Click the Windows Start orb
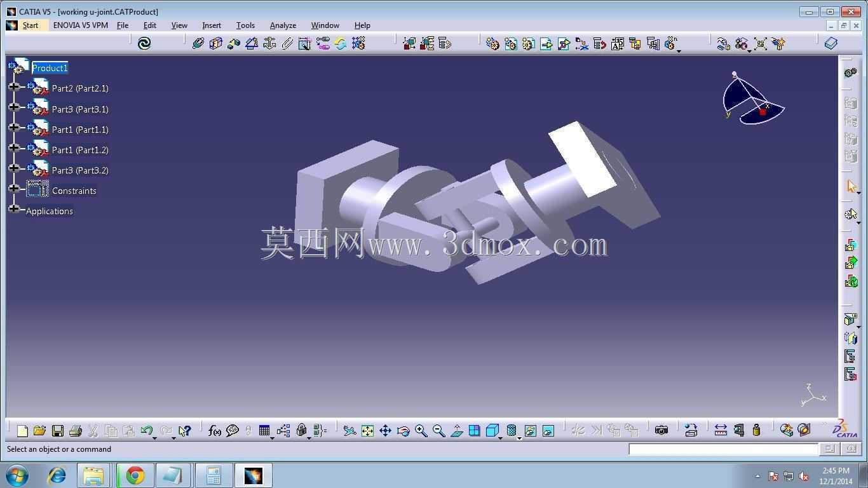 point(17,475)
